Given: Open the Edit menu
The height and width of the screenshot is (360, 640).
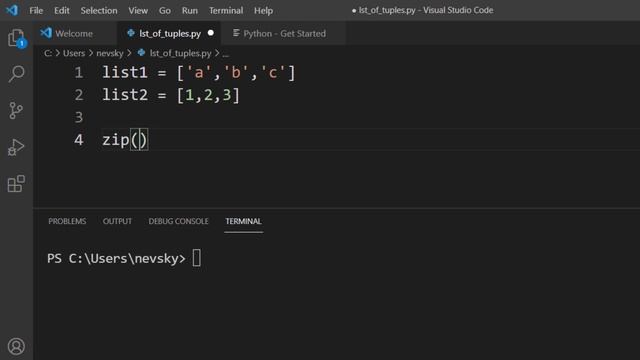Looking at the screenshot, I should point(62,10).
